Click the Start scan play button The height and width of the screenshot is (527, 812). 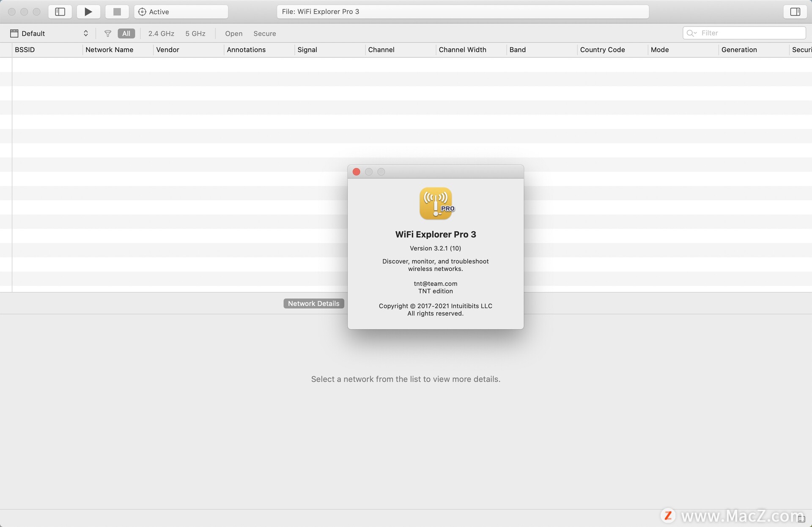88,12
